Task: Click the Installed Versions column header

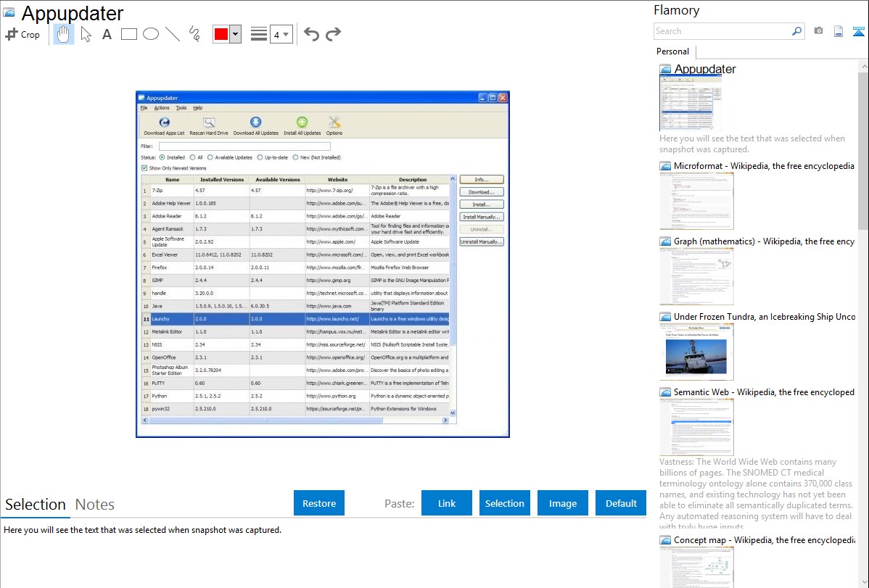Action: (x=222, y=180)
